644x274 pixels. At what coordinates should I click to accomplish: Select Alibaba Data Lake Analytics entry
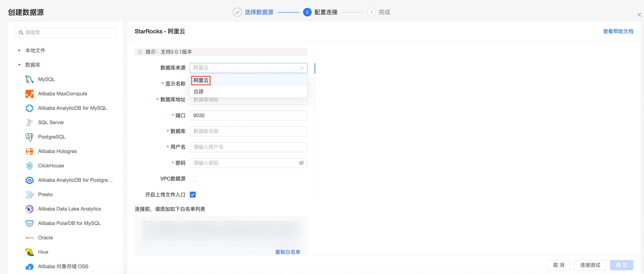click(x=70, y=209)
